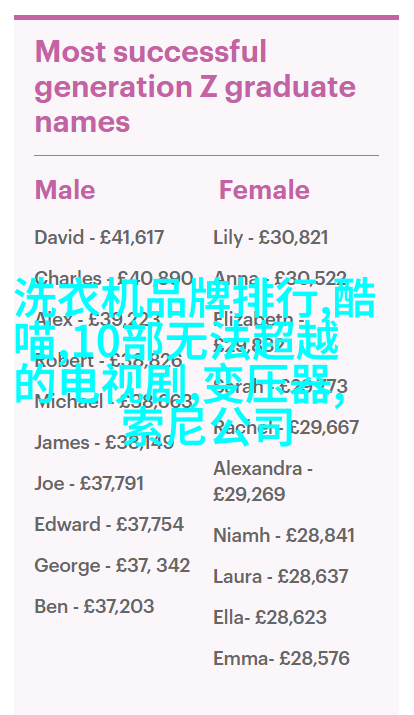
Task: Click the purple divider line under title
Action: tap(207, 155)
